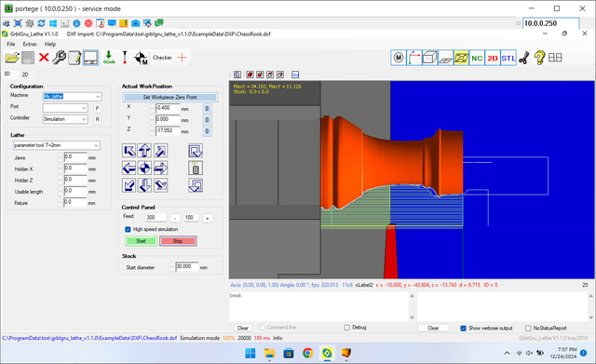Click the green Start button
This screenshot has height=364, width=596.
(141, 241)
